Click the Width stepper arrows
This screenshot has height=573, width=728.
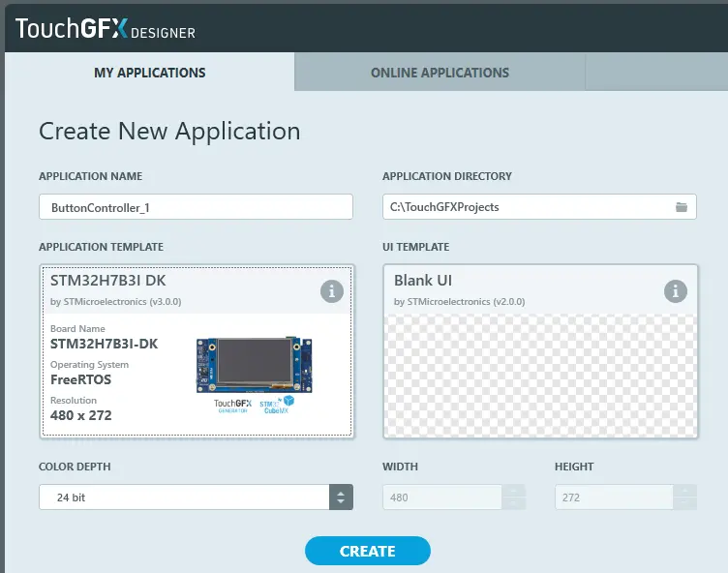513,498
